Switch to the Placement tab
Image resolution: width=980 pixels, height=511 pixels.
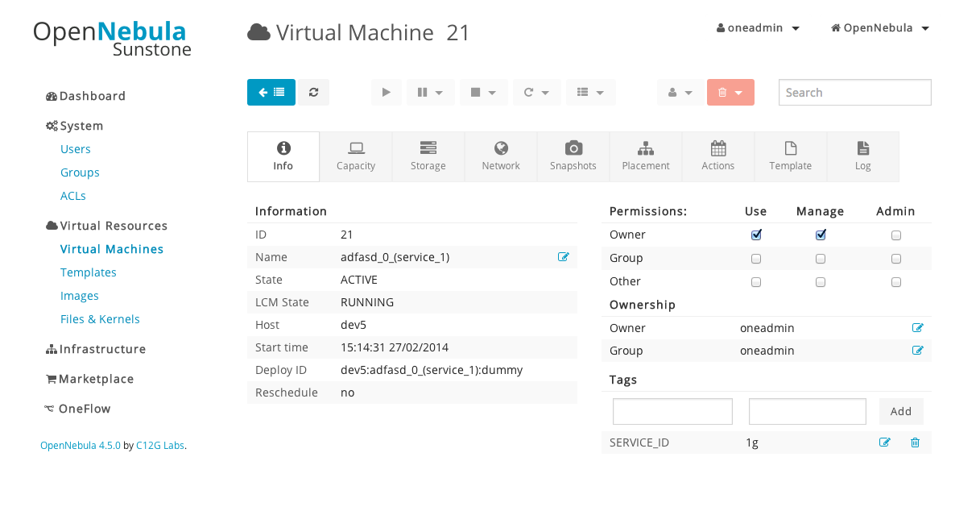coord(646,156)
